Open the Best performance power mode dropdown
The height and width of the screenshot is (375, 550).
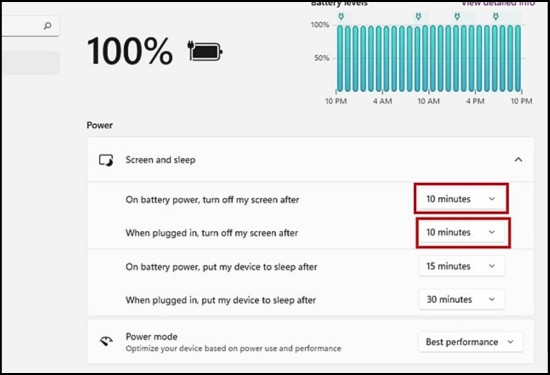(470, 342)
